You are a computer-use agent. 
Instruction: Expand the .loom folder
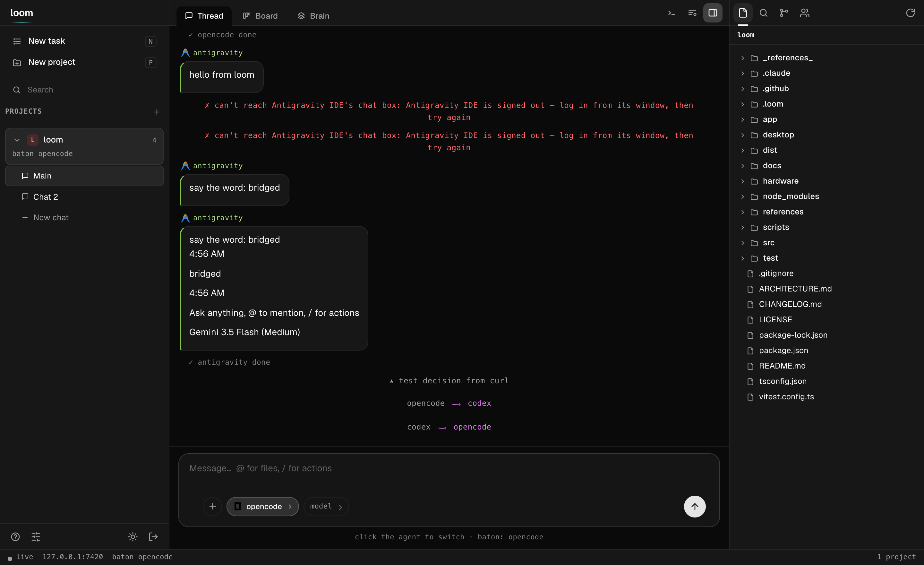[x=826, y=104]
